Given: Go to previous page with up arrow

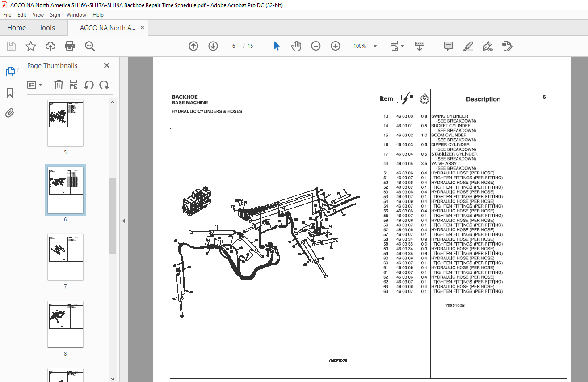Looking at the screenshot, I should (x=193, y=46).
